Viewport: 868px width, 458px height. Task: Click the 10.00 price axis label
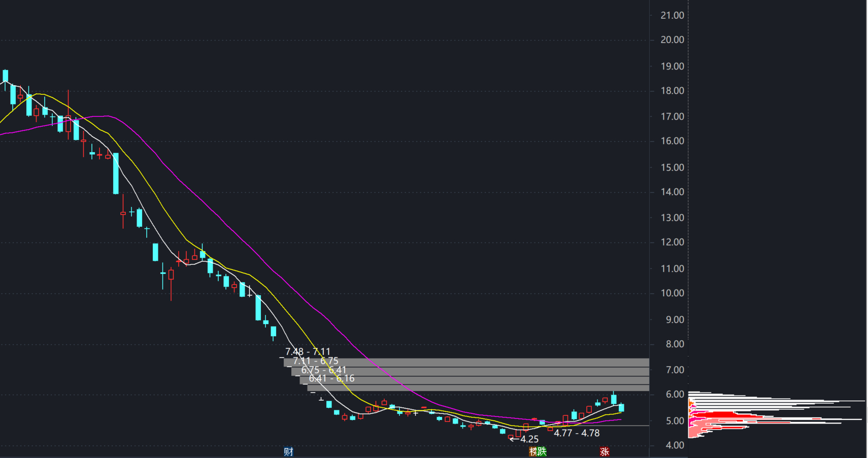pos(672,293)
